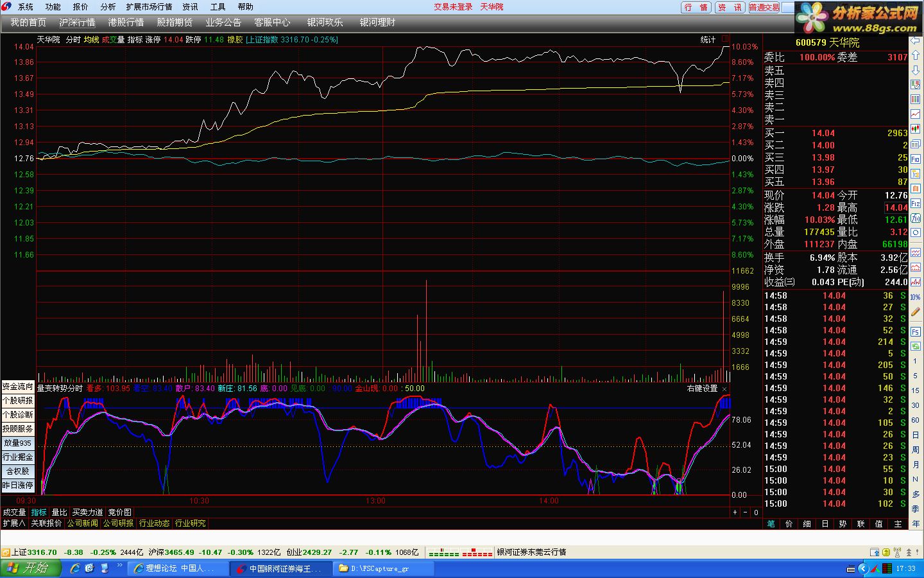This screenshot has height=578, width=924.
Task: Click the Windows 开始 start button
Action: [30, 568]
